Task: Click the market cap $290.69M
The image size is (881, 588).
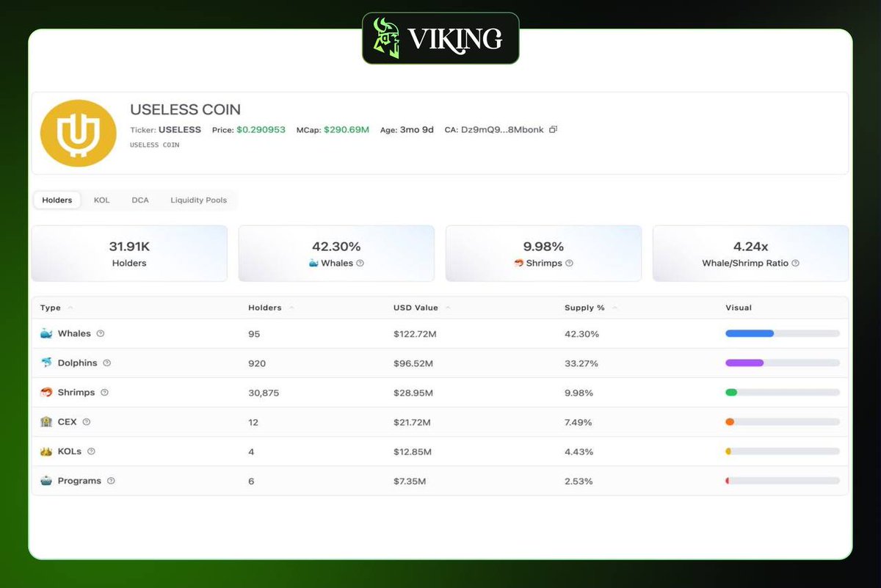Action: (347, 129)
